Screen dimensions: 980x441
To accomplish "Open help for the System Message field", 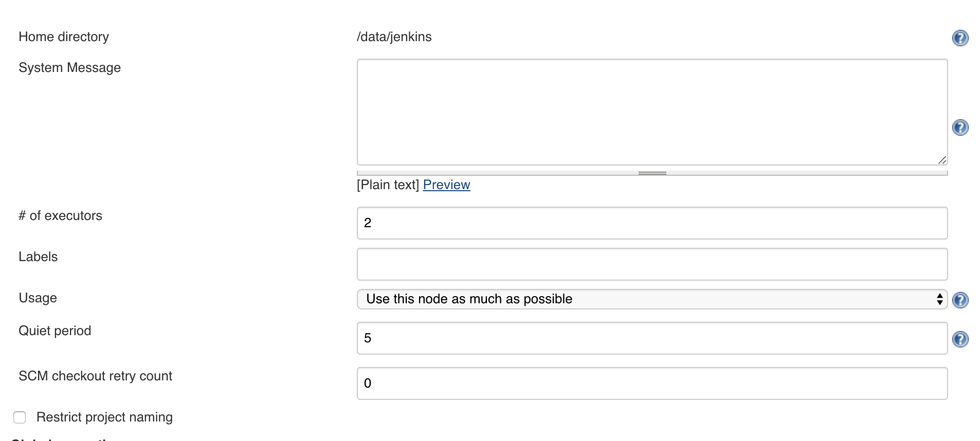I will pyautogui.click(x=960, y=127).
